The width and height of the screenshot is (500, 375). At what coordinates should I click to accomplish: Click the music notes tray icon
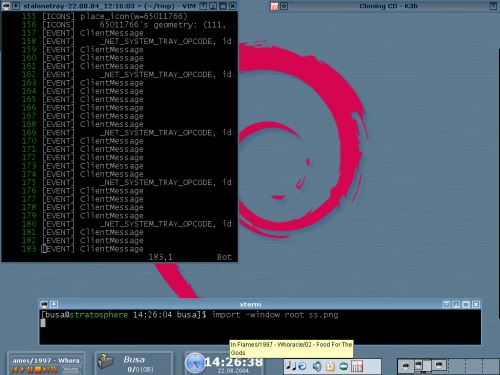(x=291, y=366)
